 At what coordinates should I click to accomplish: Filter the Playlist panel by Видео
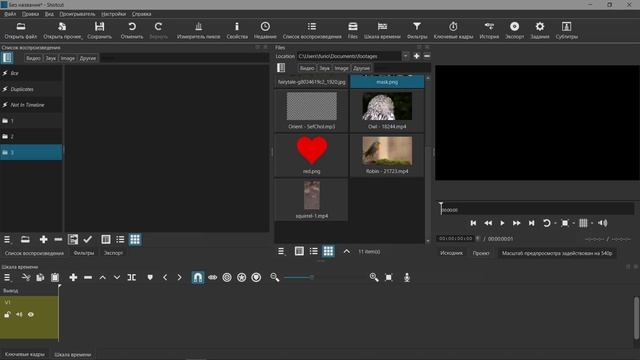[x=33, y=58]
